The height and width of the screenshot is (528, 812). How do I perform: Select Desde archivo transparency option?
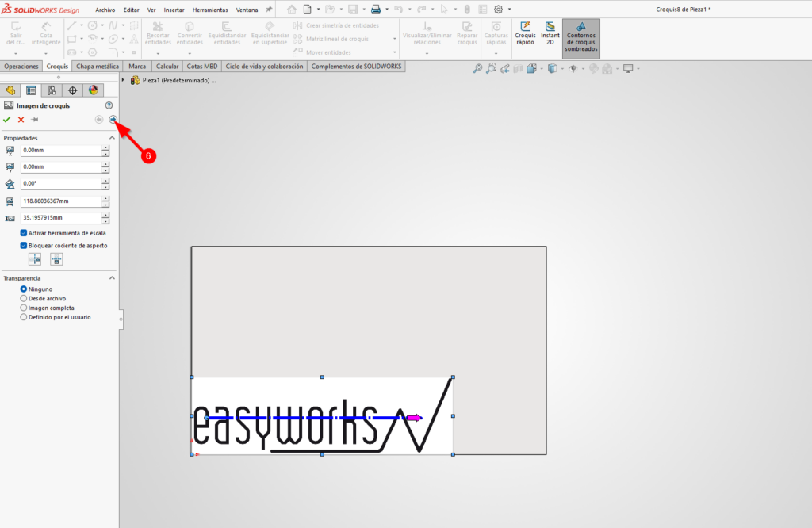pyautogui.click(x=23, y=298)
